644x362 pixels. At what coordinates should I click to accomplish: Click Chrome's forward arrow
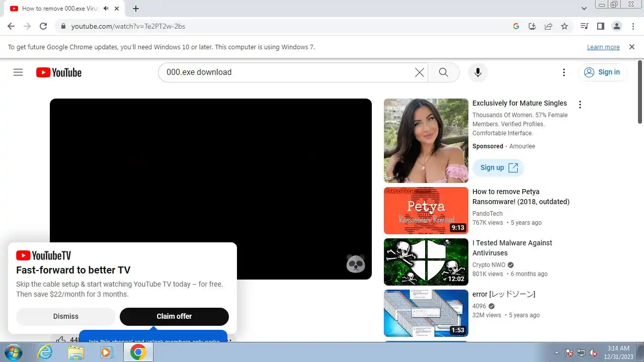click(27, 26)
